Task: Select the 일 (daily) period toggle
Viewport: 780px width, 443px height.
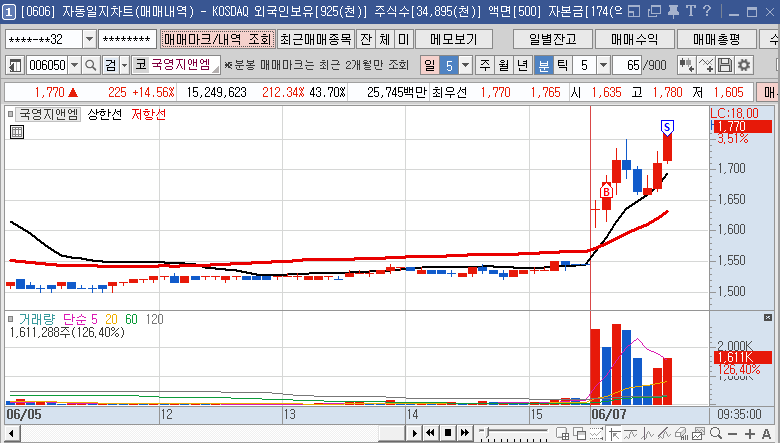Action: [x=429, y=65]
